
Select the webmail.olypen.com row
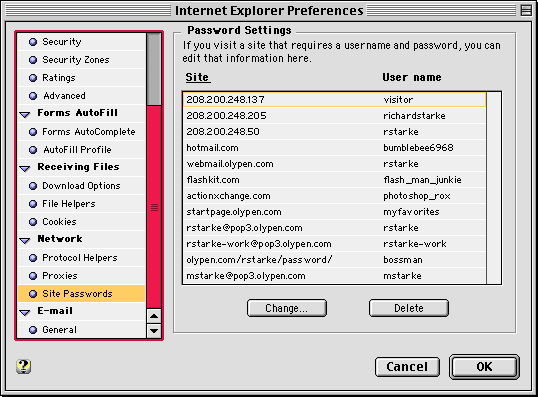click(x=335, y=164)
